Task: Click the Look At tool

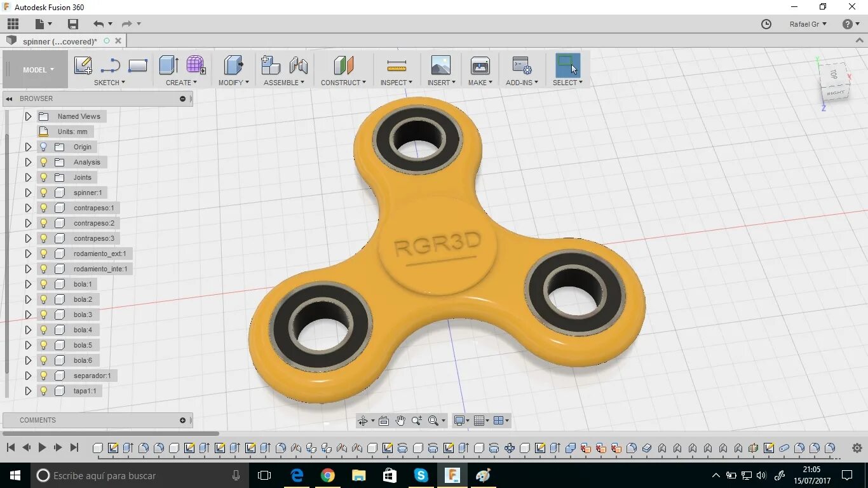Action: pos(384,421)
